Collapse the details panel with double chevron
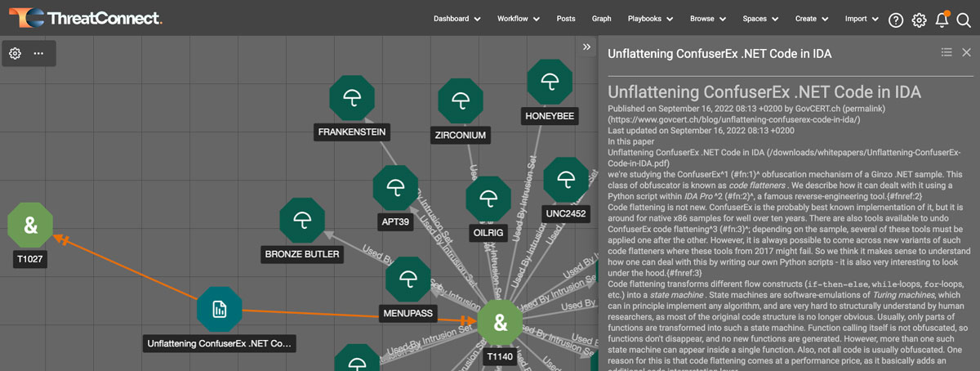The image size is (980, 371). tap(586, 47)
